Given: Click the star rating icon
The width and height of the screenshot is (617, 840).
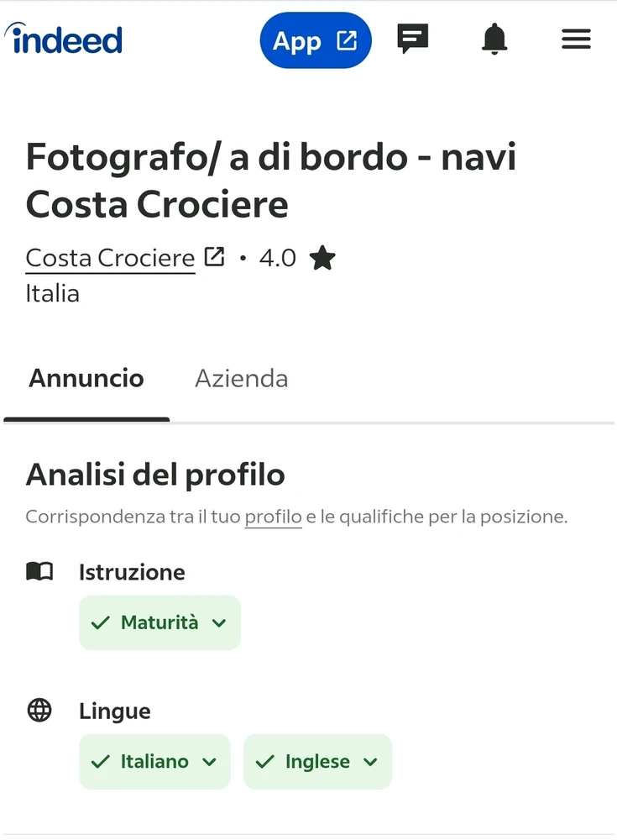Looking at the screenshot, I should pyautogui.click(x=322, y=258).
